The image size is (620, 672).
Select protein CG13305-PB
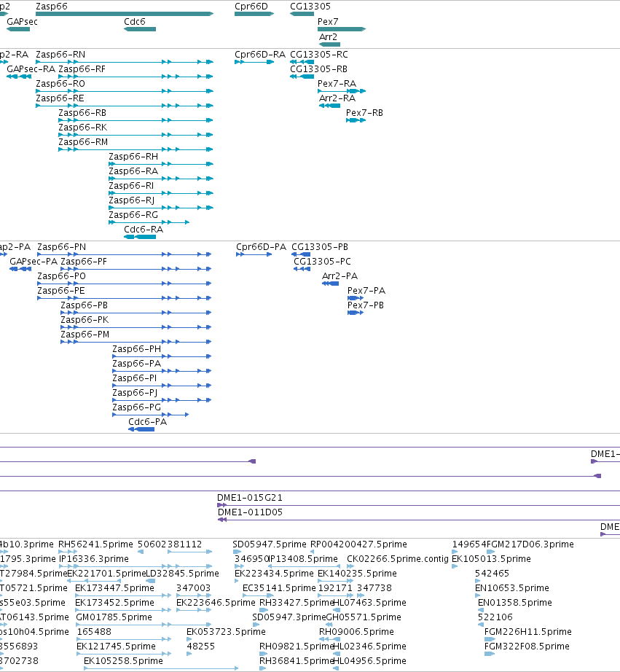(320, 247)
